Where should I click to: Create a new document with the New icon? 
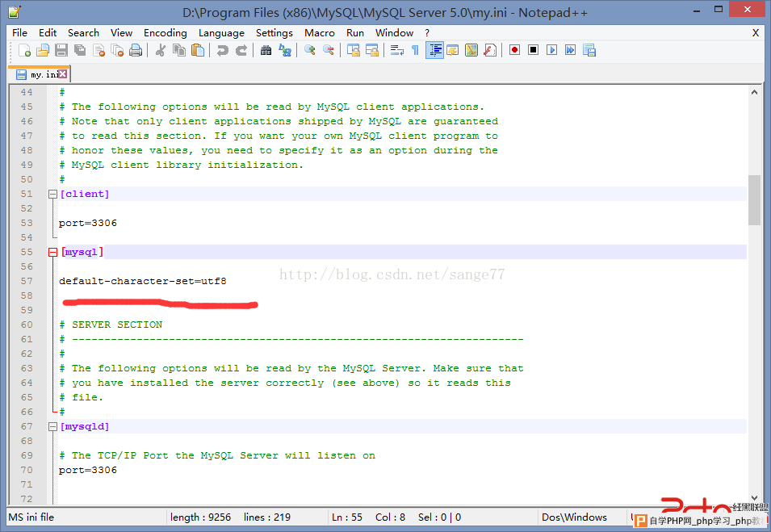pos(24,50)
